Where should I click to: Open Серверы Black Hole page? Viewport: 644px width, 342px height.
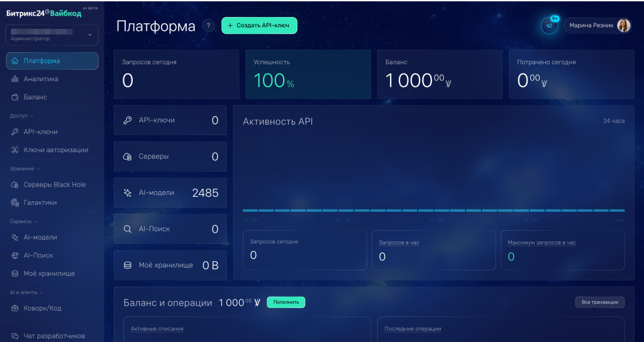click(x=52, y=185)
